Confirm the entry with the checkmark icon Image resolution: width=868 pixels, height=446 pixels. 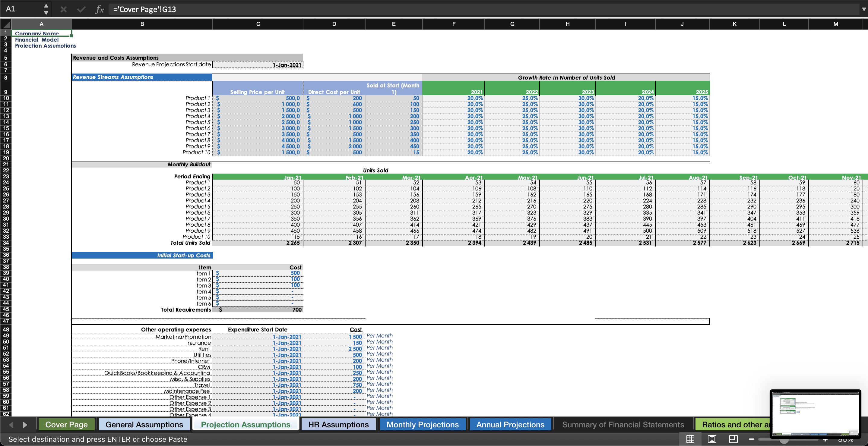click(x=81, y=9)
